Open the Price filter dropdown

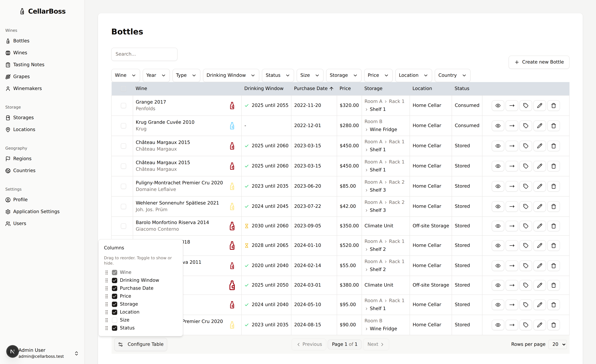click(x=378, y=75)
